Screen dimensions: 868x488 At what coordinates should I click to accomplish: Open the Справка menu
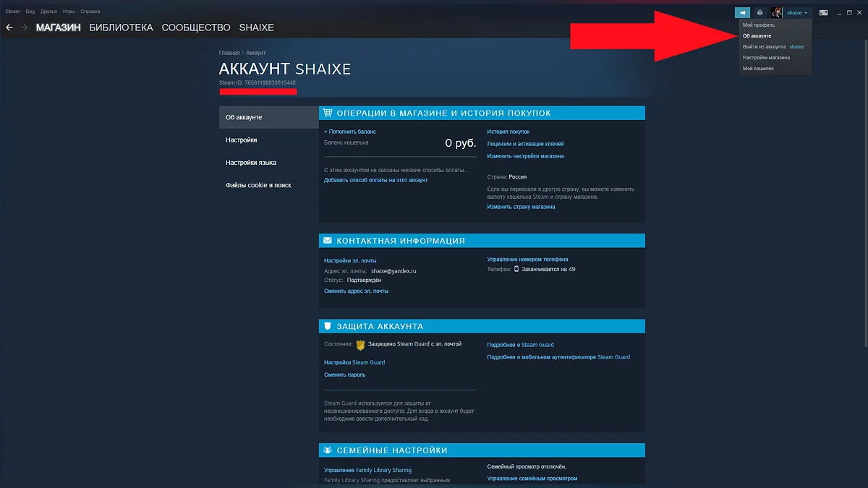point(90,12)
